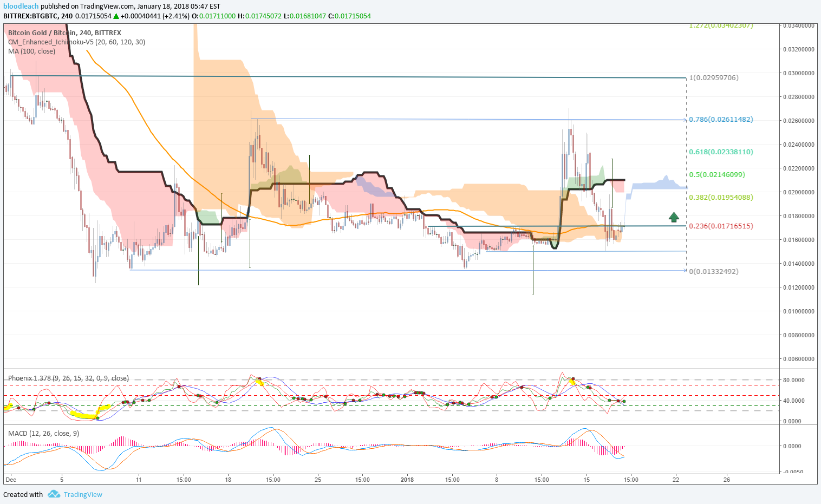The image size is (821, 504).
Task: Select the Fibonacci 0.618(0.02338110) level label
Action: [x=721, y=152]
